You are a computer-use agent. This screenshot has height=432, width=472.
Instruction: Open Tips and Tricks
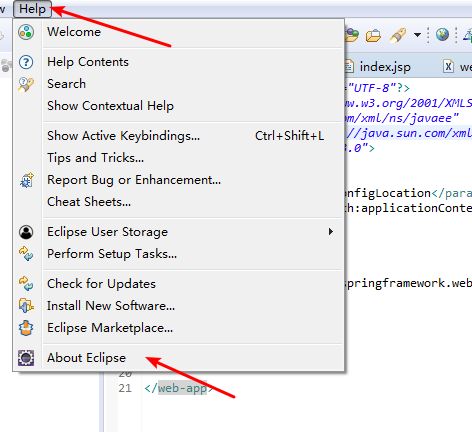point(178,158)
